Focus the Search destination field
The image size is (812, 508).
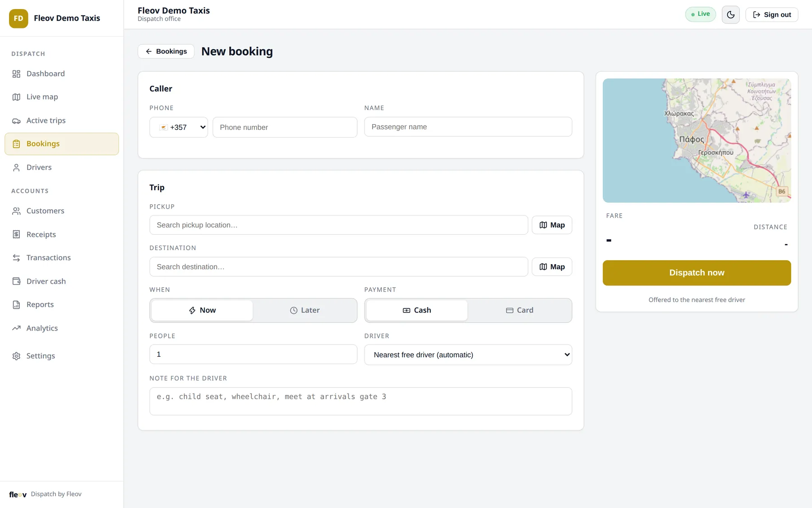(339, 267)
